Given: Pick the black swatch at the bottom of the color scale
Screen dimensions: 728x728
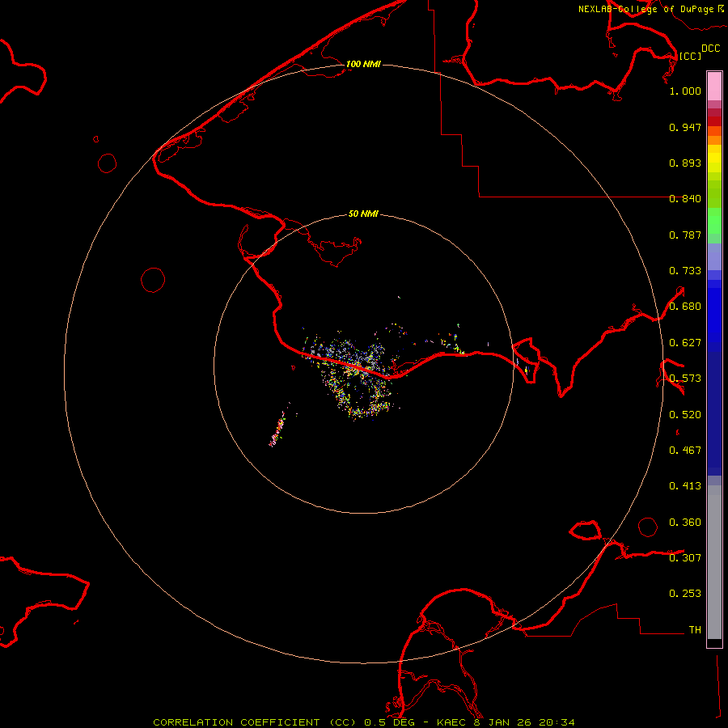Looking at the screenshot, I should [x=714, y=643].
